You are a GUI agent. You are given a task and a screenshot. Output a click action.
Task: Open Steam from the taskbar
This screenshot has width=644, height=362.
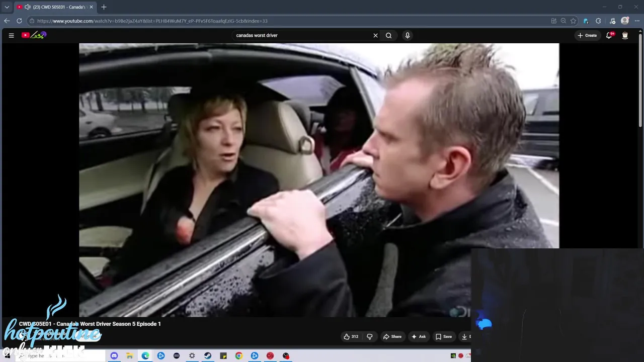point(207,356)
